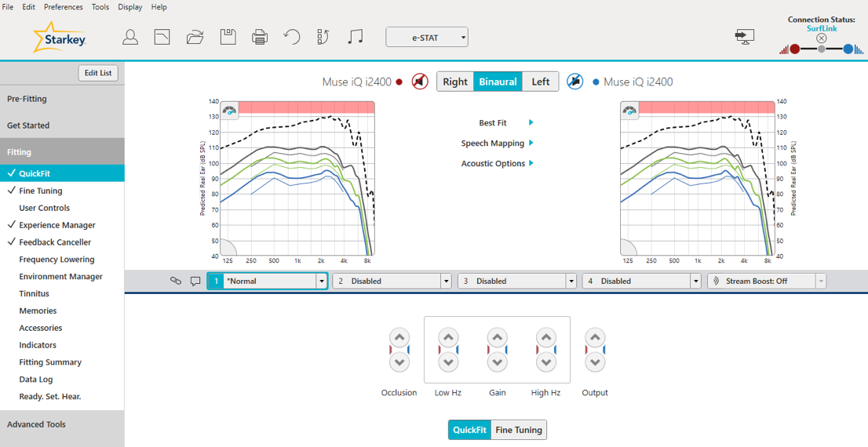The image size is (868, 447).
Task: Select Left ear mode
Action: point(540,82)
